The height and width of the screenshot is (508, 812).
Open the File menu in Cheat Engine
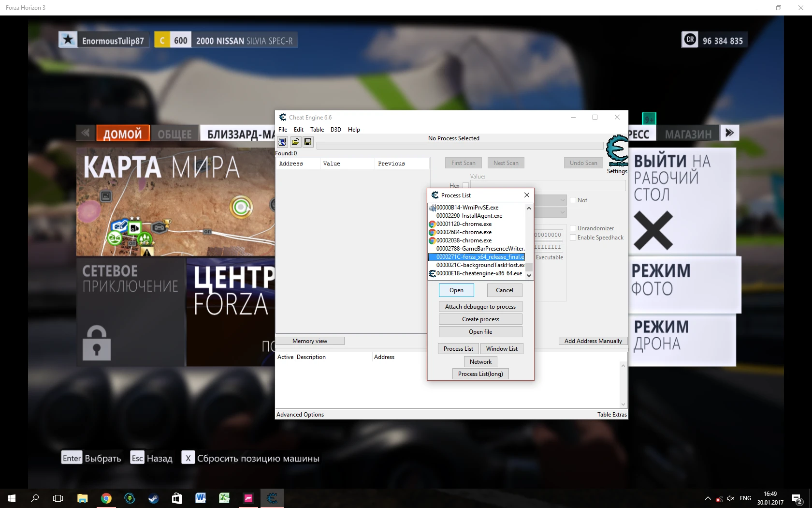(283, 130)
